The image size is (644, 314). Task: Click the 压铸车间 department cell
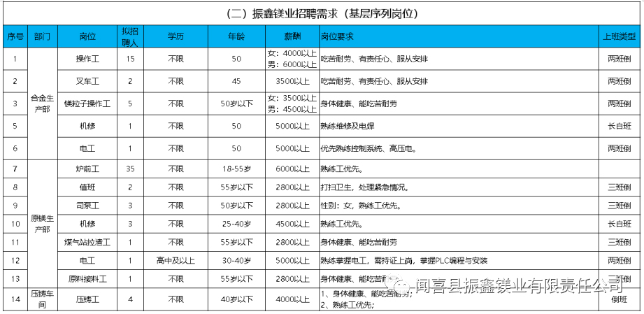click(x=41, y=299)
